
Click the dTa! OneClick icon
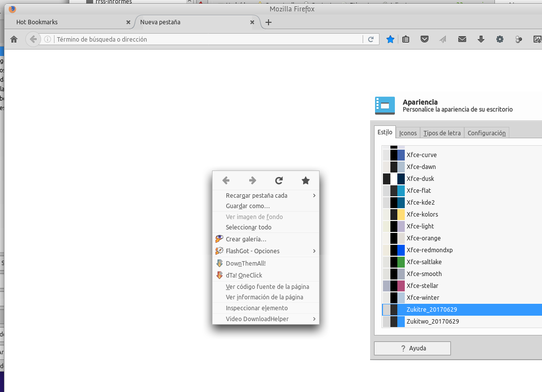click(219, 275)
